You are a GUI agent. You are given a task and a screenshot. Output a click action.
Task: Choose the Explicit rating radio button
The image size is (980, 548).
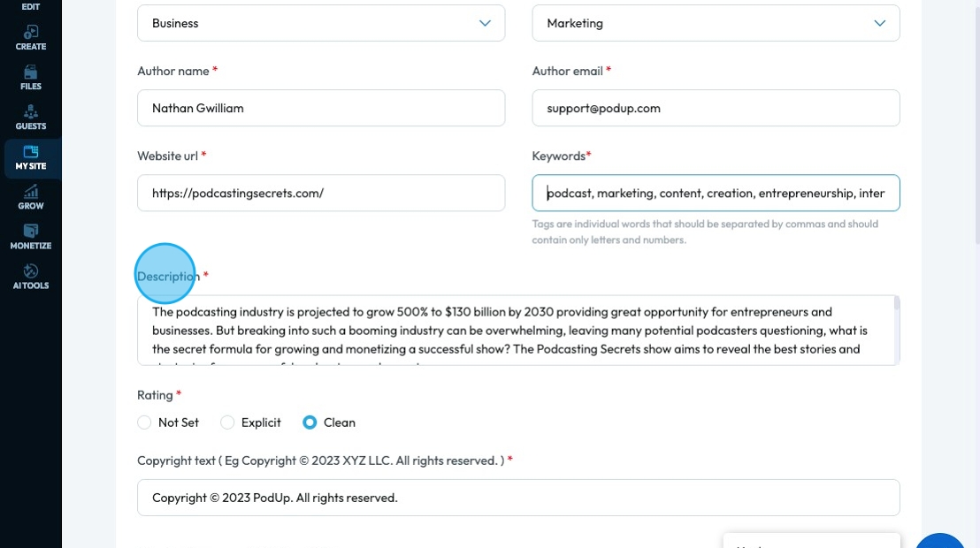(x=227, y=422)
